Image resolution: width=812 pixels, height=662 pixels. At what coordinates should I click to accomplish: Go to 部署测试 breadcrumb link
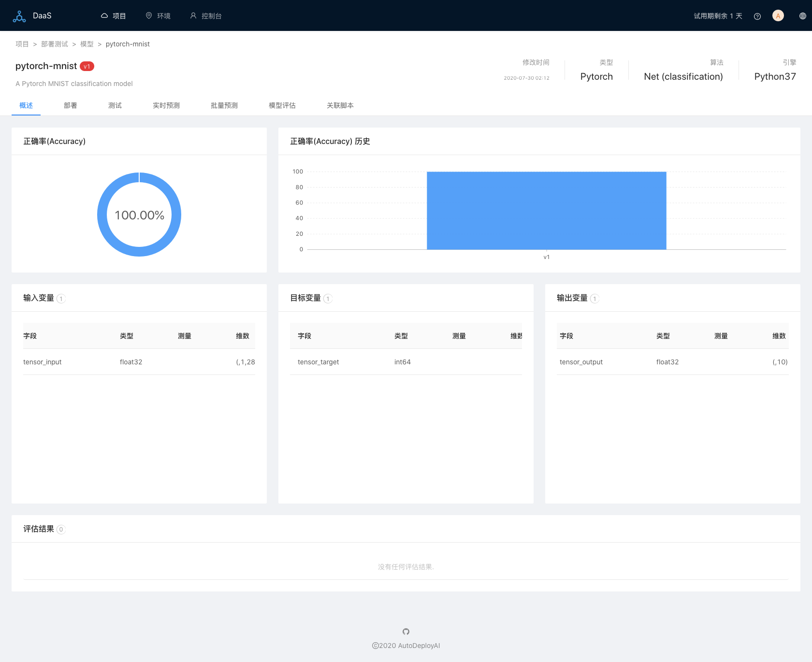coord(55,44)
